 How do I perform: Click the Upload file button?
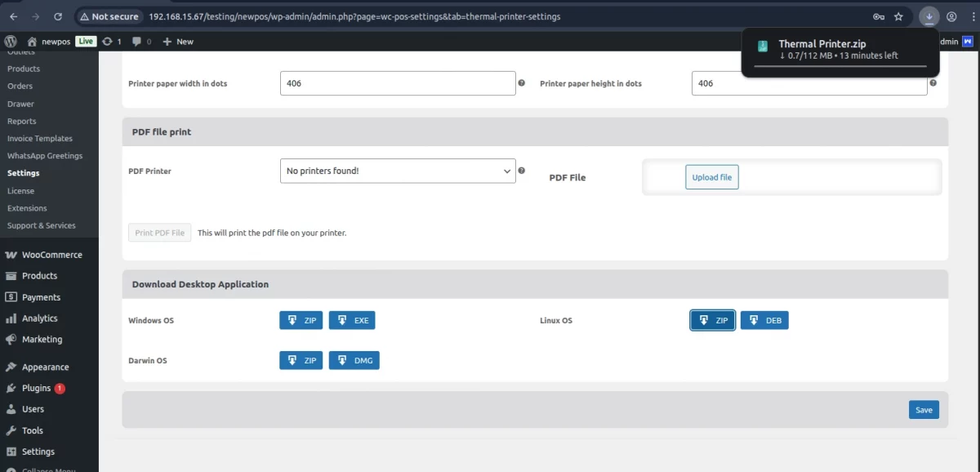711,177
